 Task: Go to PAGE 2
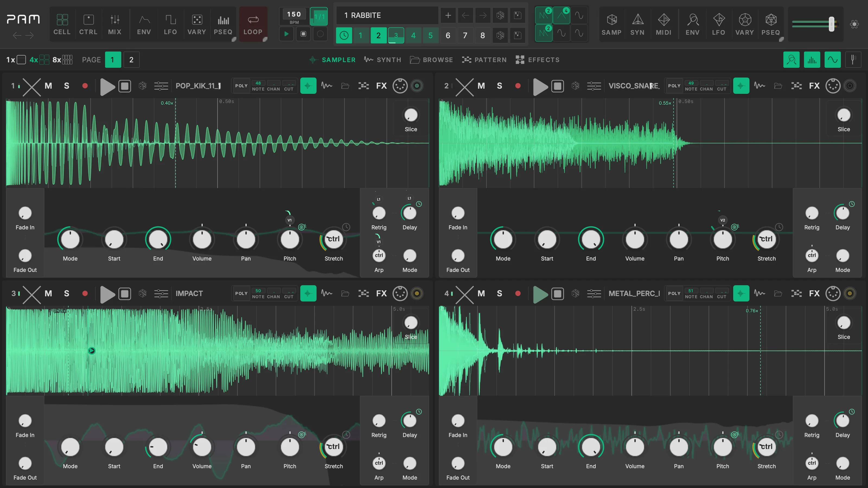(x=131, y=60)
